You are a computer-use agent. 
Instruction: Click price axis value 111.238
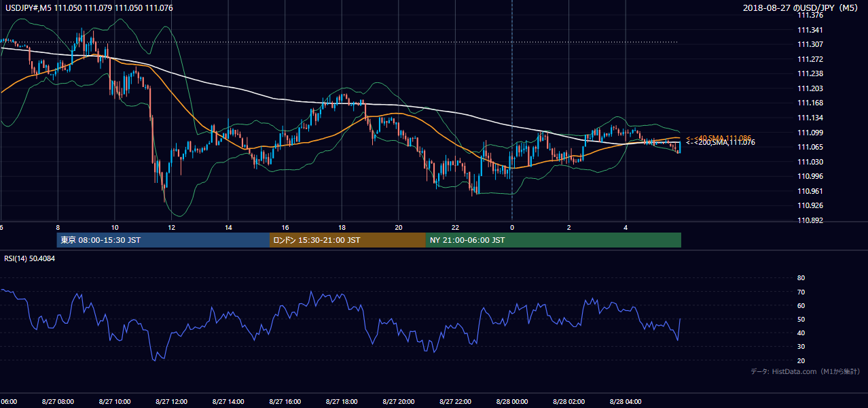(x=811, y=73)
